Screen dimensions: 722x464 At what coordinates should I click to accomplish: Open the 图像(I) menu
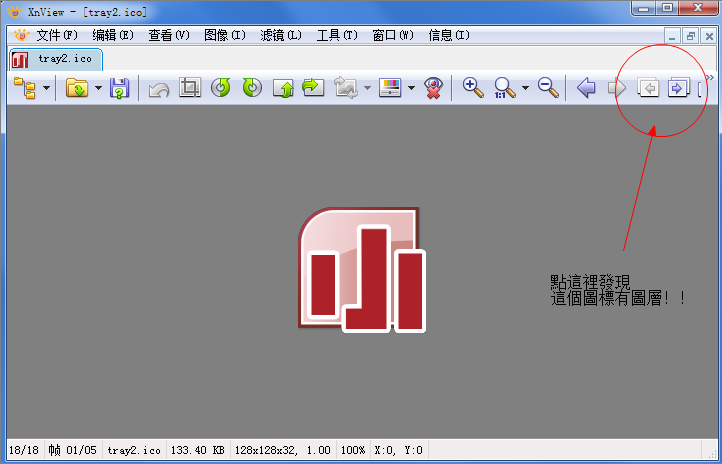pos(225,35)
